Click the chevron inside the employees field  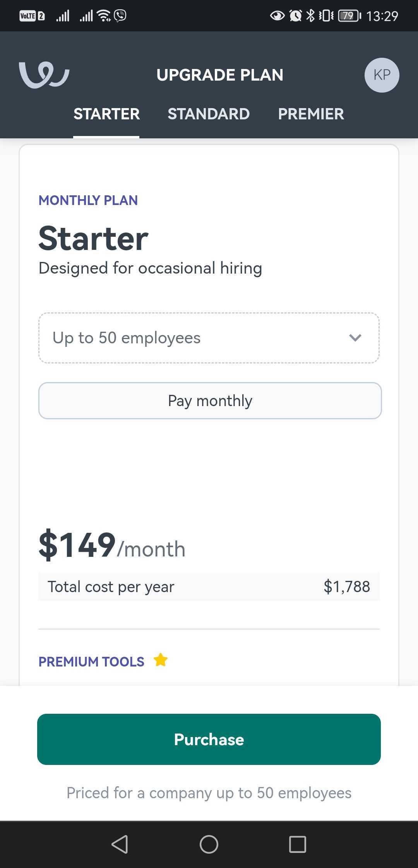pos(356,337)
